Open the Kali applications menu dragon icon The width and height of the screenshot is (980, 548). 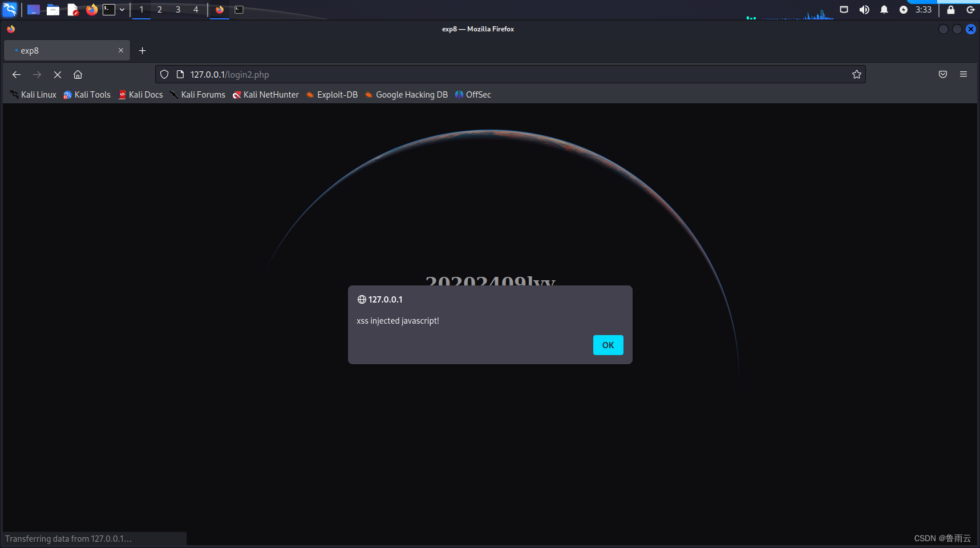10,10
